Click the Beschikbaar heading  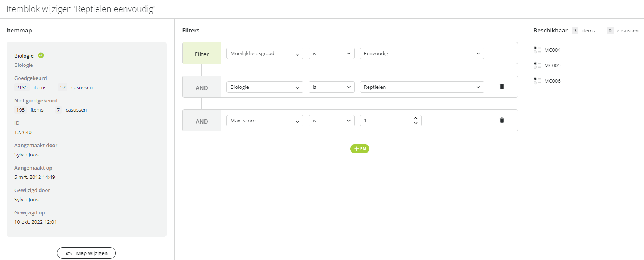click(550, 30)
